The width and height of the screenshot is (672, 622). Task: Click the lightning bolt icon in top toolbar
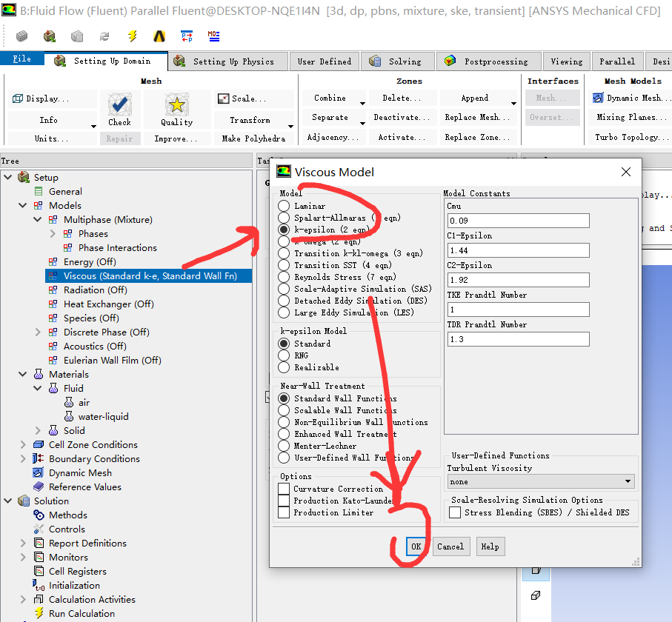(x=132, y=36)
